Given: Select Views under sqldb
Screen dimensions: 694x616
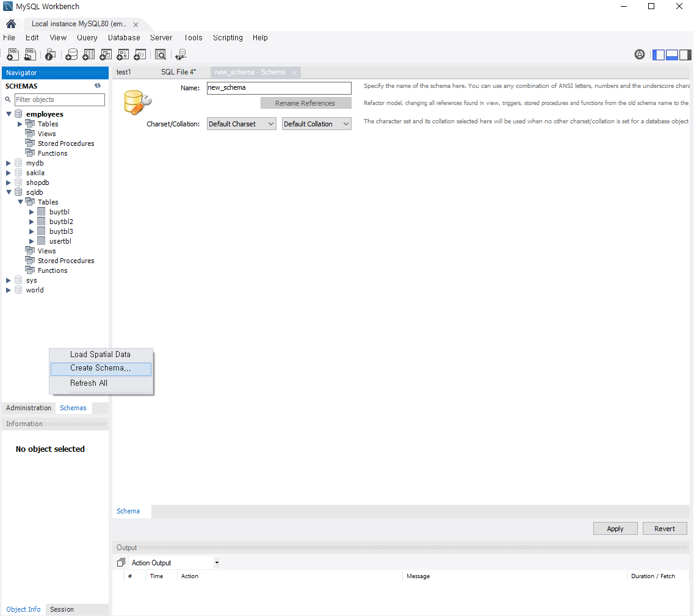Looking at the screenshot, I should [47, 251].
